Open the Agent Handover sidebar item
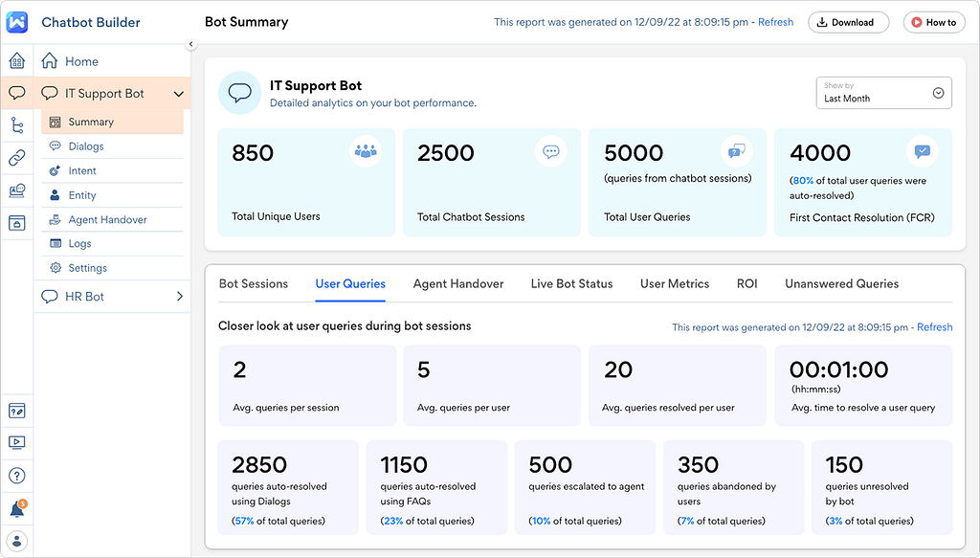The height and width of the screenshot is (558, 980). 107,219
